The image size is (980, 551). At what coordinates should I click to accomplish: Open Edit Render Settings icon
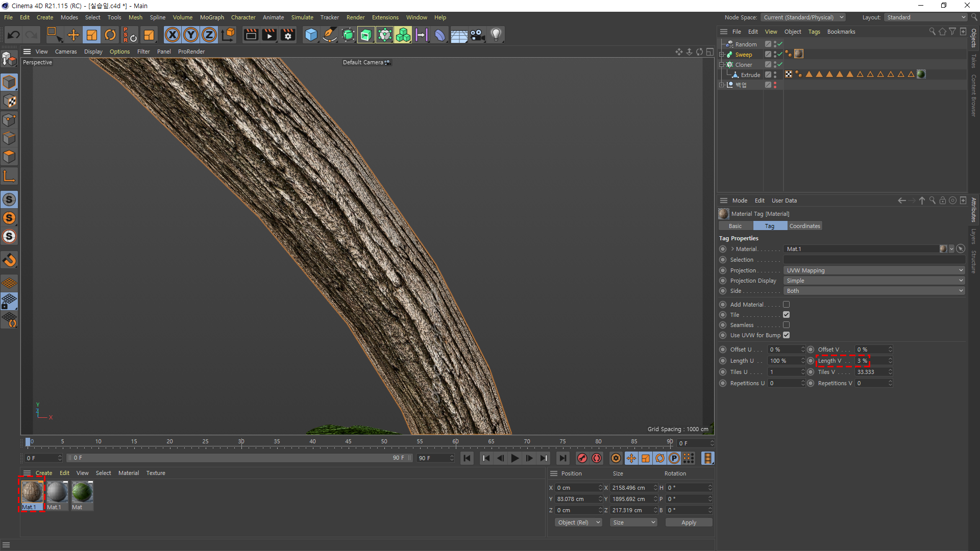(288, 35)
